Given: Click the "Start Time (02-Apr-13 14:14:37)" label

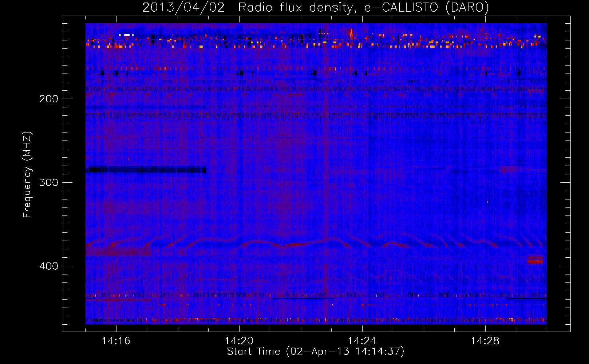Looking at the screenshot, I should 316,352.
